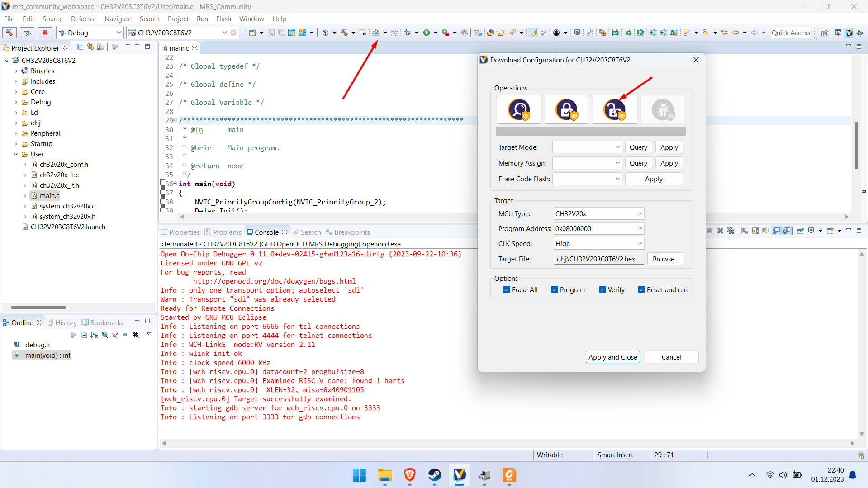Viewport: 868px width, 488px height.
Task: Open the Debug launch mode dropdown
Action: (90, 33)
